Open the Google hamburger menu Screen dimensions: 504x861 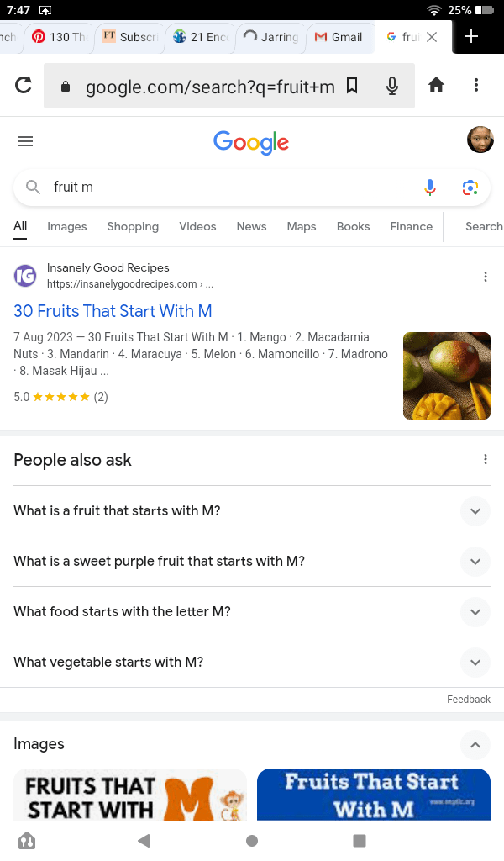point(25,141)
